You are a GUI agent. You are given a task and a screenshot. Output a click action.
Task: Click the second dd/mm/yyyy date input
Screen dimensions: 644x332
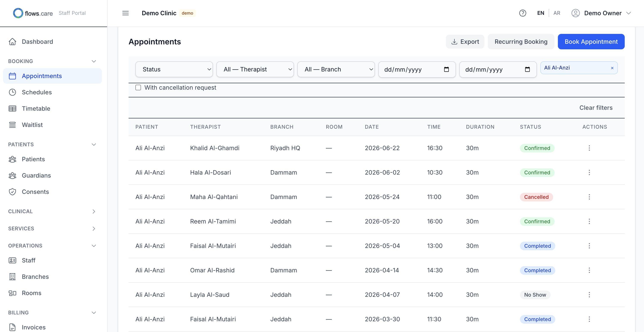498,69
